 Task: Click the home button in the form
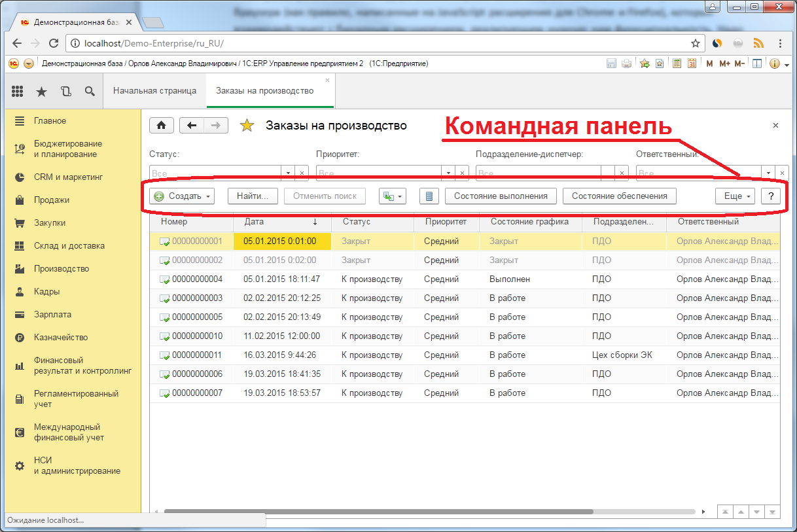tap(162, 126)
